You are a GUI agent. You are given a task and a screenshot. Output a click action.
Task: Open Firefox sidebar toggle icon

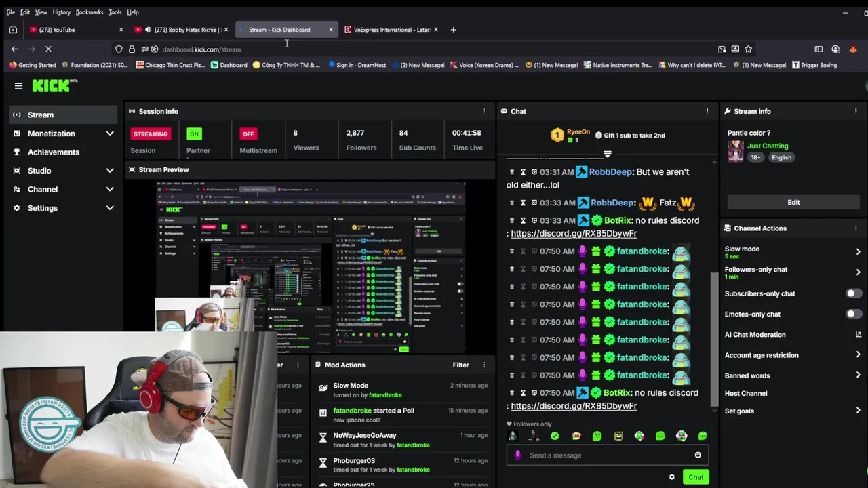click(x=818, y=49)
